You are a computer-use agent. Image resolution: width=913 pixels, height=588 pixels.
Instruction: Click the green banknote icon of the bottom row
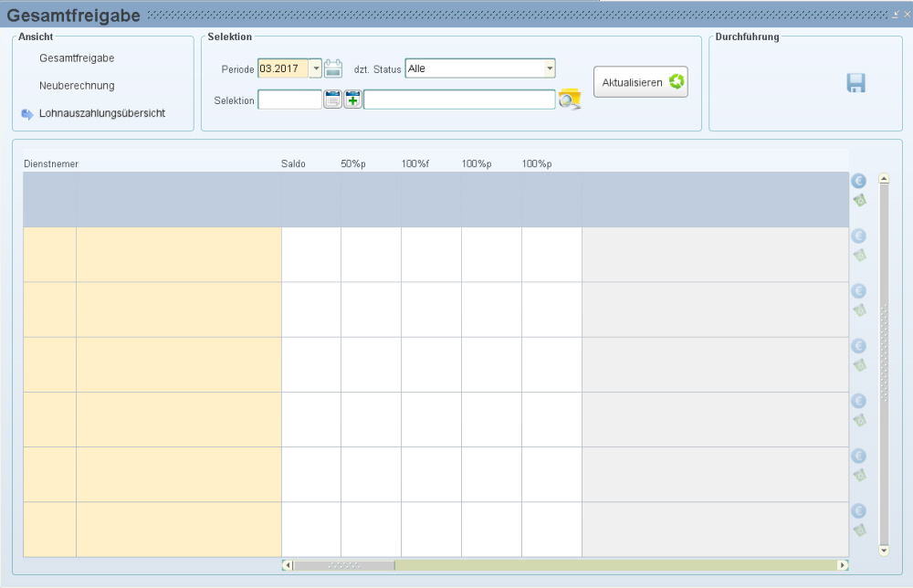[859, 530]
